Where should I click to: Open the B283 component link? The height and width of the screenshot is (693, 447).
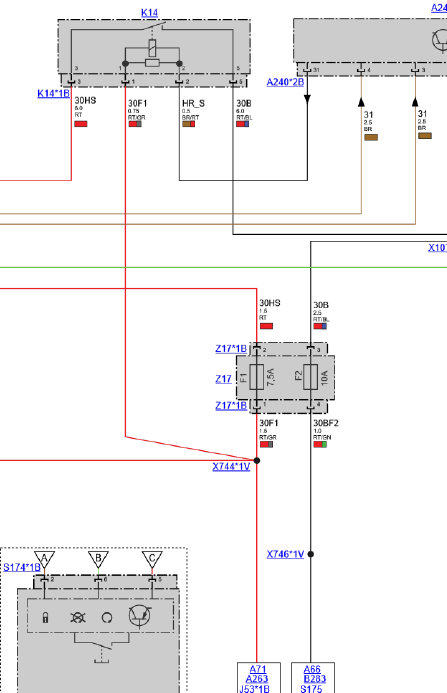pos(314,679)
